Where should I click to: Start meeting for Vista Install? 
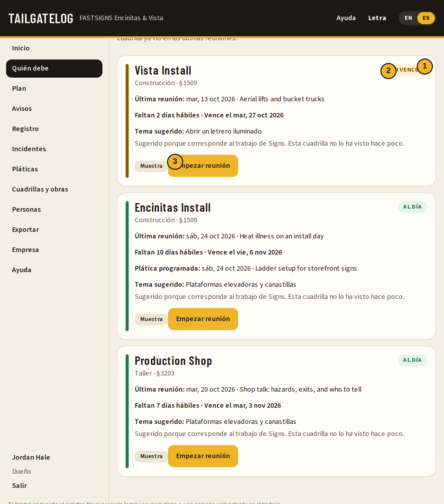tap(203, 166)
